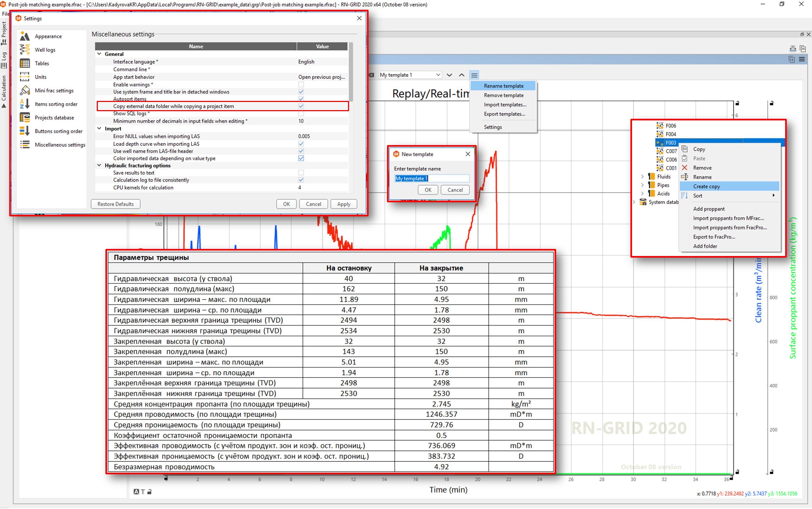Click Apply in the Settings dialog
The height and width of the screenshot is (509, 812).
343,204
